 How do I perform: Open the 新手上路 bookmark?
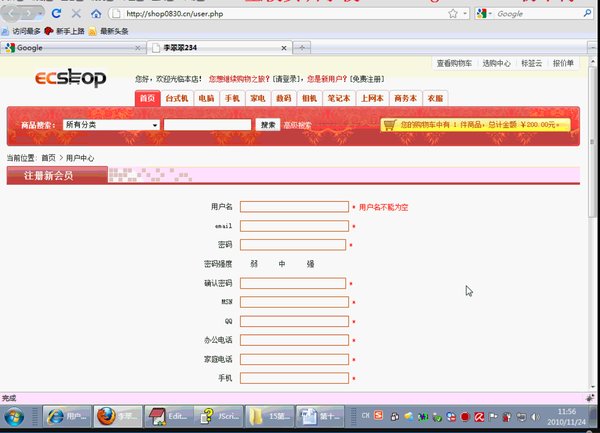tap(65, 31)
